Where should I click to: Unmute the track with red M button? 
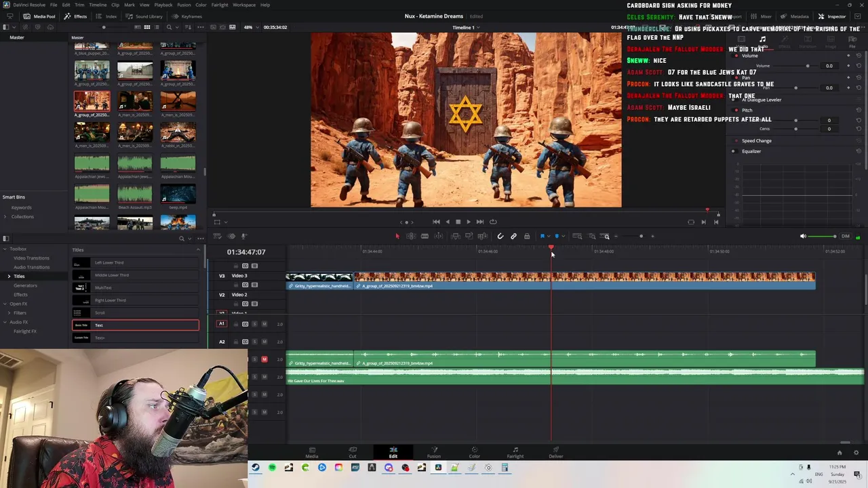(264, 359)
